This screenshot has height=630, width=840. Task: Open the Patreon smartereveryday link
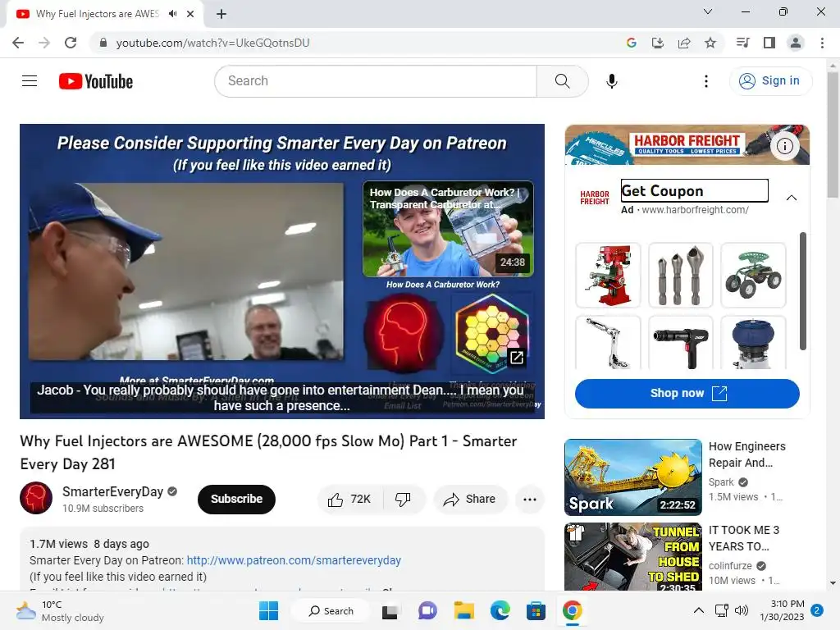(x=294, y=560)
